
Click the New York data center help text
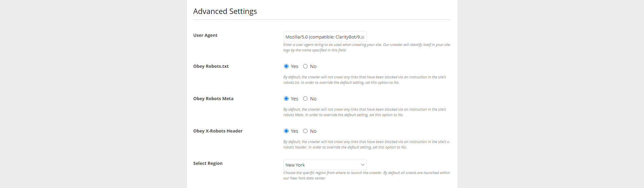pyautogui.click(x=366, y=175)
